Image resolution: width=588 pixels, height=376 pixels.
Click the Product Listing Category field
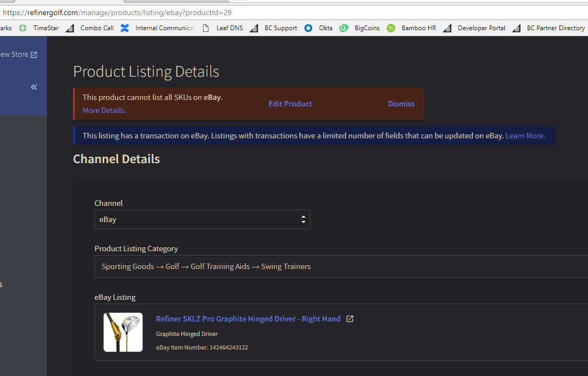(x=341, y=266)
